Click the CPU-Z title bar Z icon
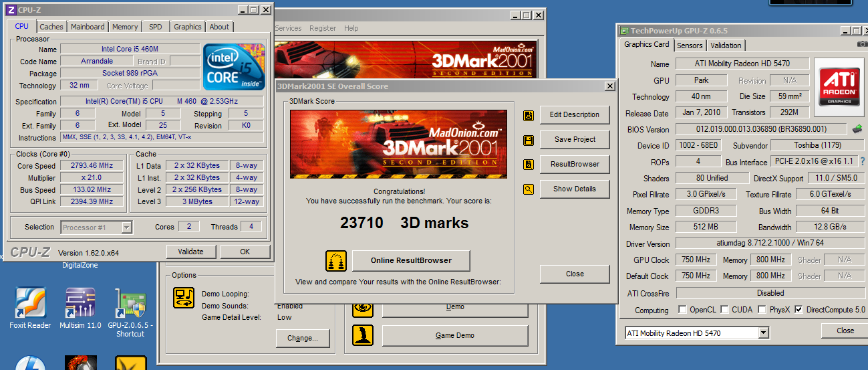This screenshot has width=868, height=370. click(x=11, y=9)
